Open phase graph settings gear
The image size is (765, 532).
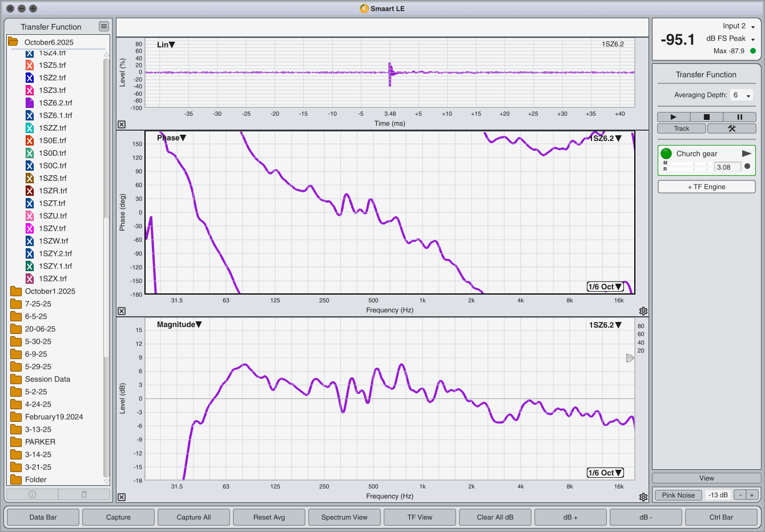click(x=643, y=311)
